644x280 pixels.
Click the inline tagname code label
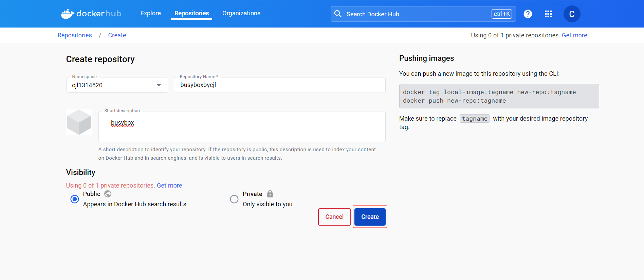[x=475, y=119]
